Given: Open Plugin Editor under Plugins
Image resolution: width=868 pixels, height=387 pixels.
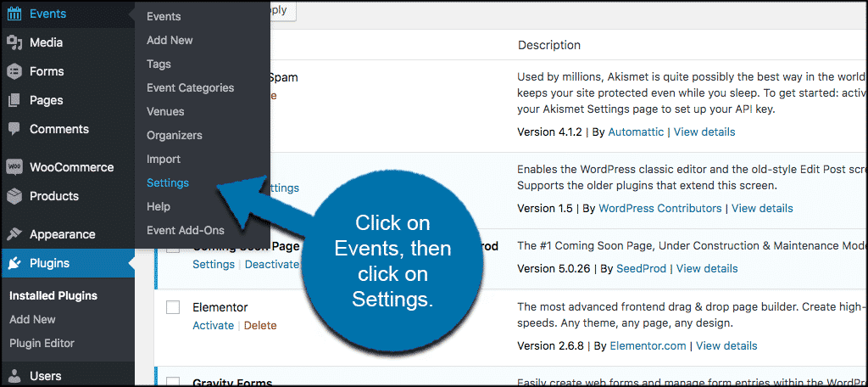Looking at the screenshot, I should [x=42, y=343].
